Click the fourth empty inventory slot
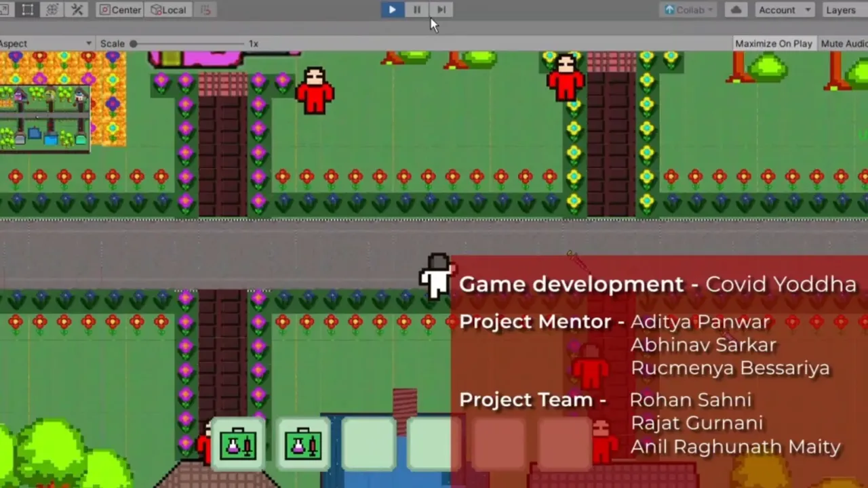The width and height of the screenshot is (868, 488). (433, 445)
